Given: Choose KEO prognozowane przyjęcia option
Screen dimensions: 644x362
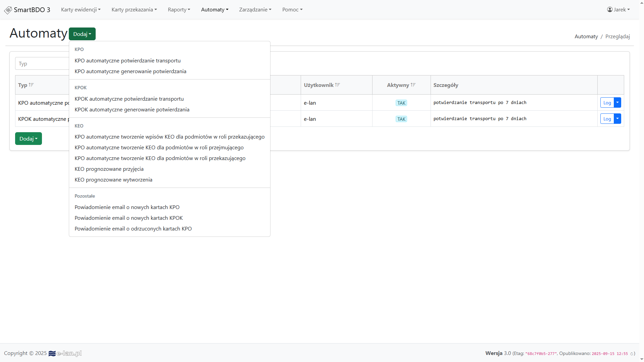Looking at the screenshot, I should point(109,169).
